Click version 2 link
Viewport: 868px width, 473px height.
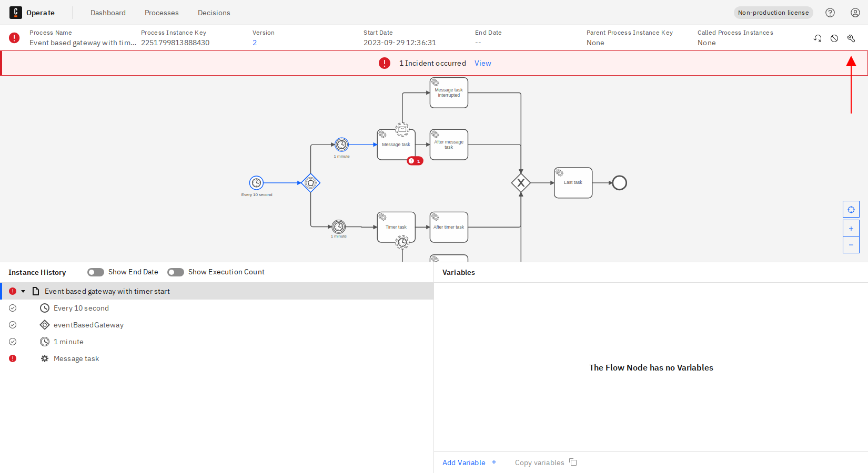click(x=255, y=43)
